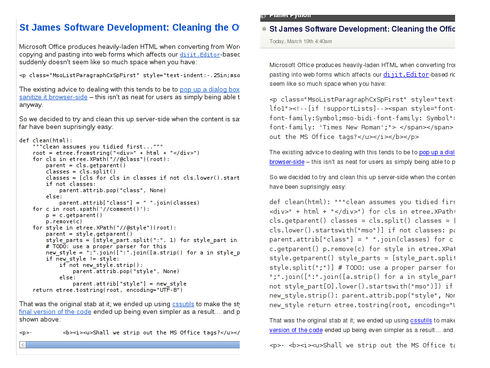Follow the "sanitize it browser-side" link
Image resolution: width=490 pixels, height=368 pixels.
tap(53, 97)
